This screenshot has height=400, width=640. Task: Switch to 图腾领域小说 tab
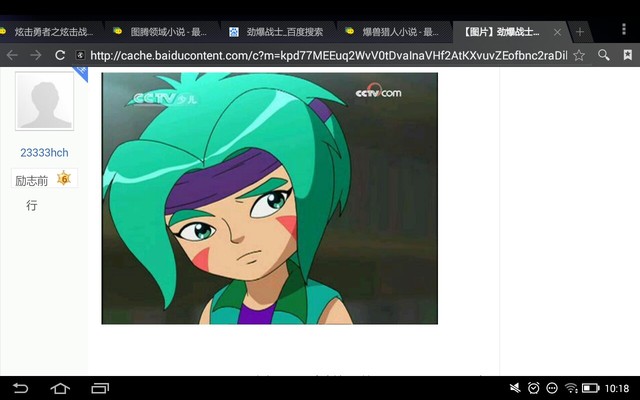coord(162,32)
